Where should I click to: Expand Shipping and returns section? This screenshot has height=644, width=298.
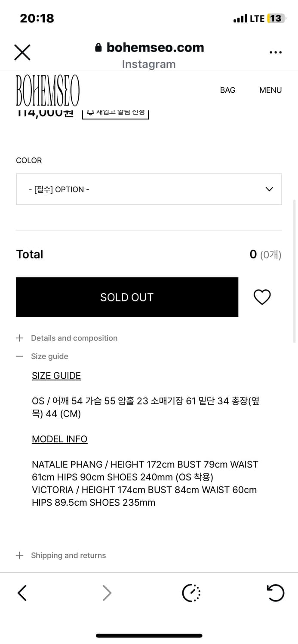[x=68, y=556]
